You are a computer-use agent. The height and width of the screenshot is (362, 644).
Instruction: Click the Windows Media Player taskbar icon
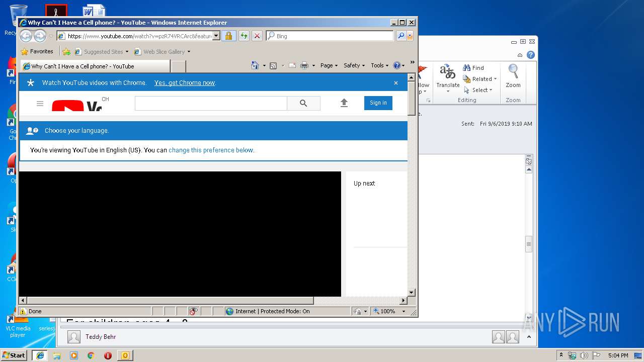[74, 355]
